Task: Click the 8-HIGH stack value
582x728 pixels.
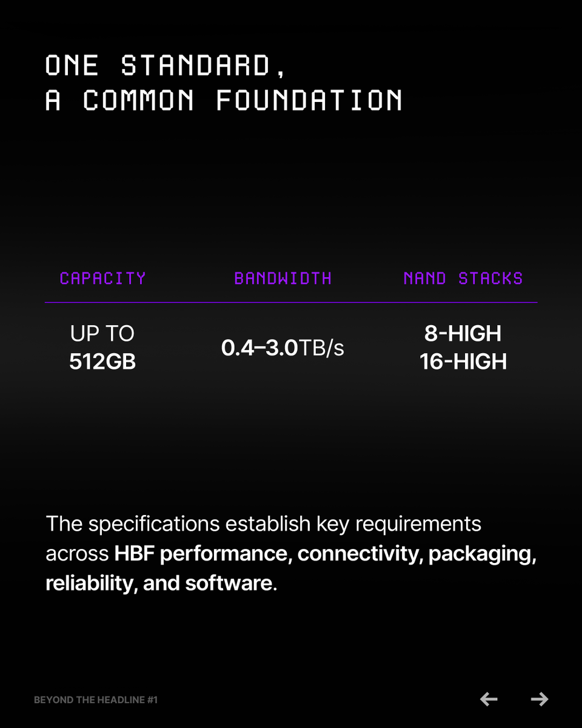Action: [463, 334]
